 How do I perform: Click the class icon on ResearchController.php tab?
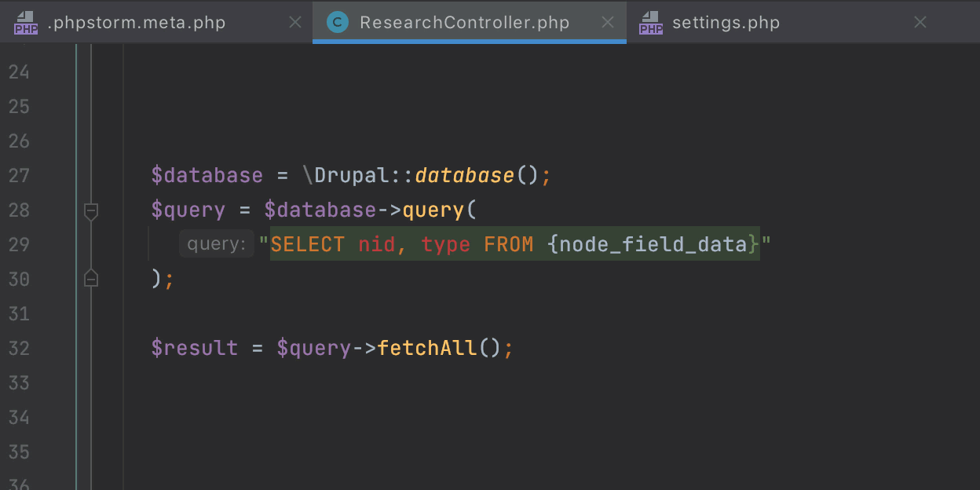coord(337,22)
